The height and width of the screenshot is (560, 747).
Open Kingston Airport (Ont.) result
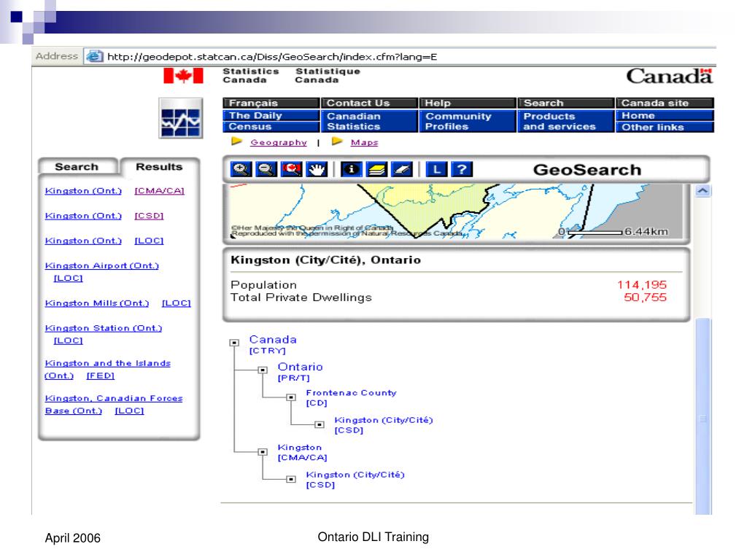(x=102, y=265)
